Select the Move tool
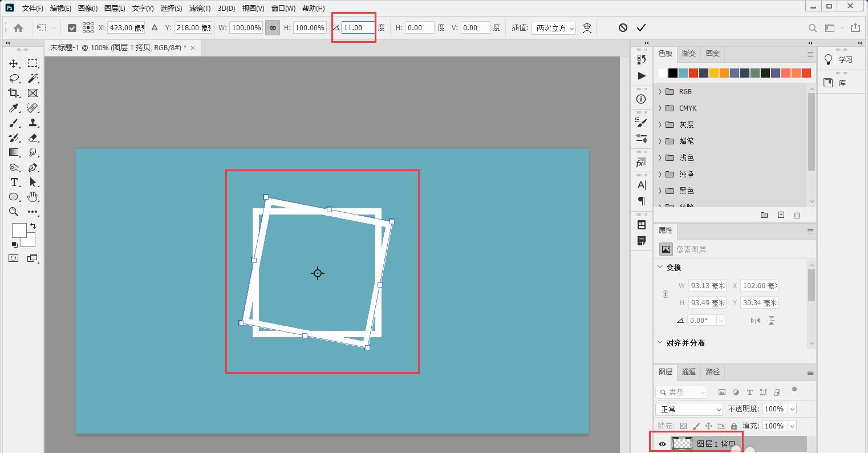The width and height of the screenshot is (868, 453). coord(14,63)
